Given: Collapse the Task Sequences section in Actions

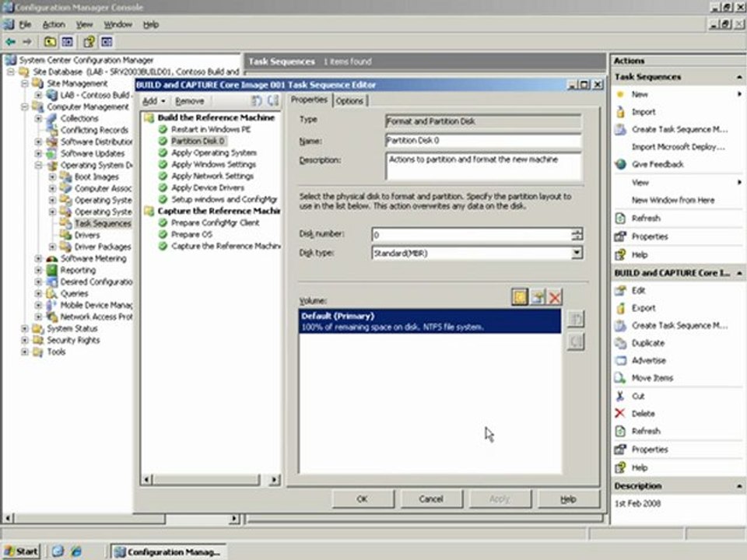Looking at the screenshot, I should (739, 77).
